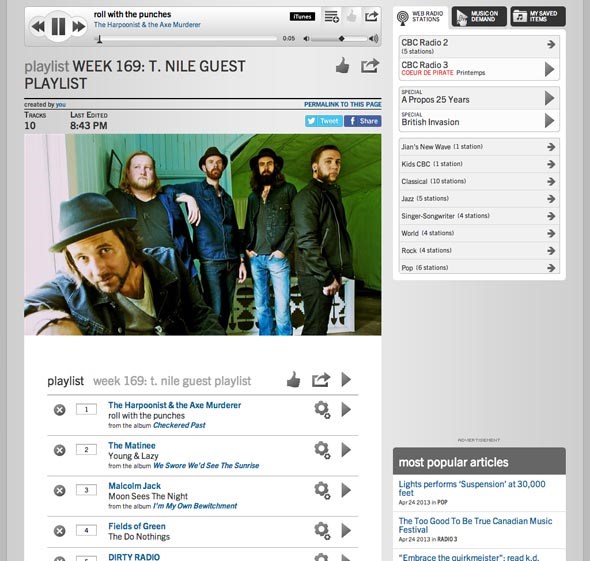The image size is (590, 561).
Task: Like the playlist with thumbs-up beside title
Action: point(342,66)
